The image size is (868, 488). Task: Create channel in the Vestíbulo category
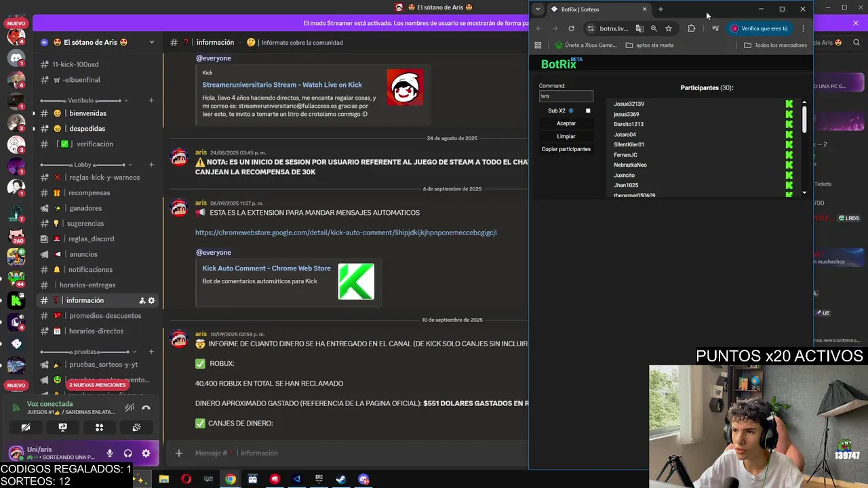point(151,100)
